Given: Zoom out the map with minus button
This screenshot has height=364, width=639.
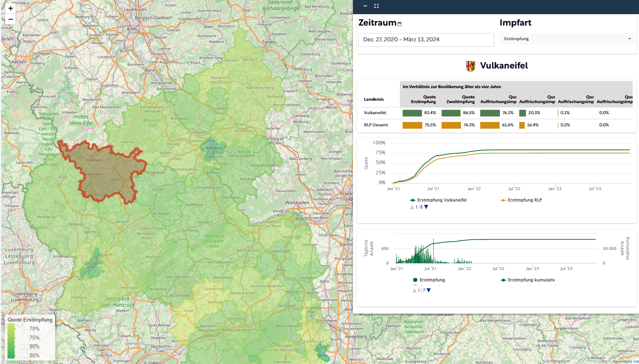Looking at the screenshot, I should (11, 19).
